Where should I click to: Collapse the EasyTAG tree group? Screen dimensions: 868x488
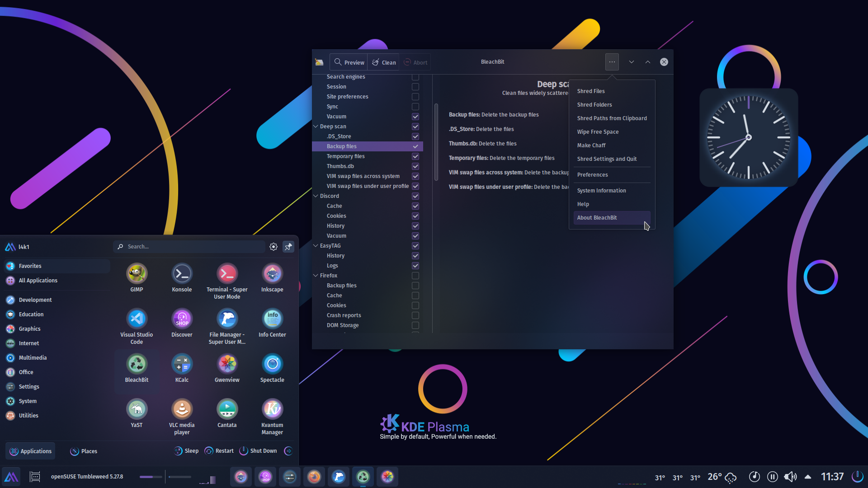[x=316, y=246]
